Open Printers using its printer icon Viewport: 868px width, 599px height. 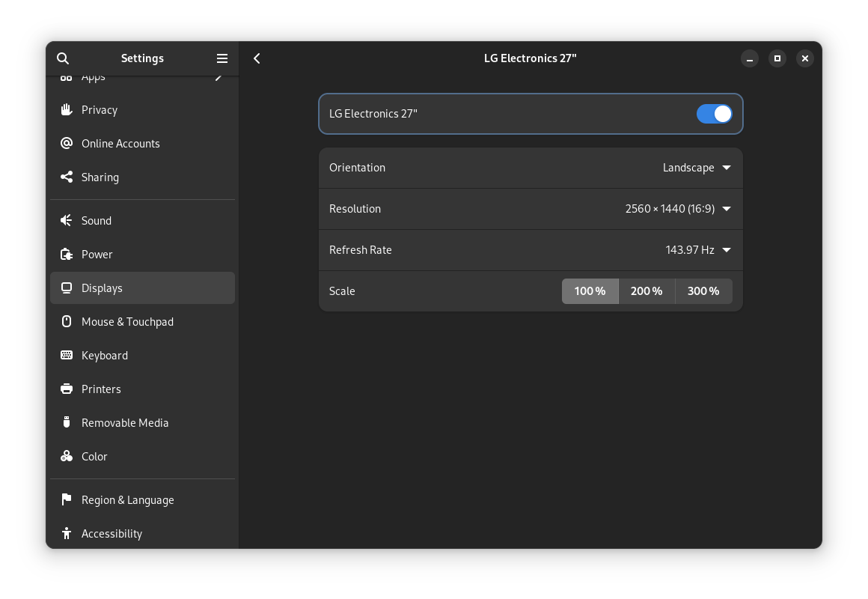coord(66,389)
